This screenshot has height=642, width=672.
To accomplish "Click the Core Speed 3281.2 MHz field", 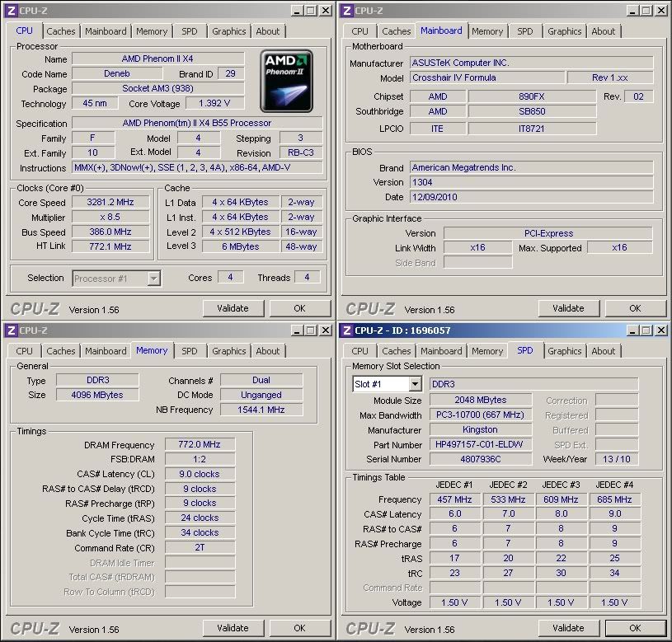I will [110, 203].
